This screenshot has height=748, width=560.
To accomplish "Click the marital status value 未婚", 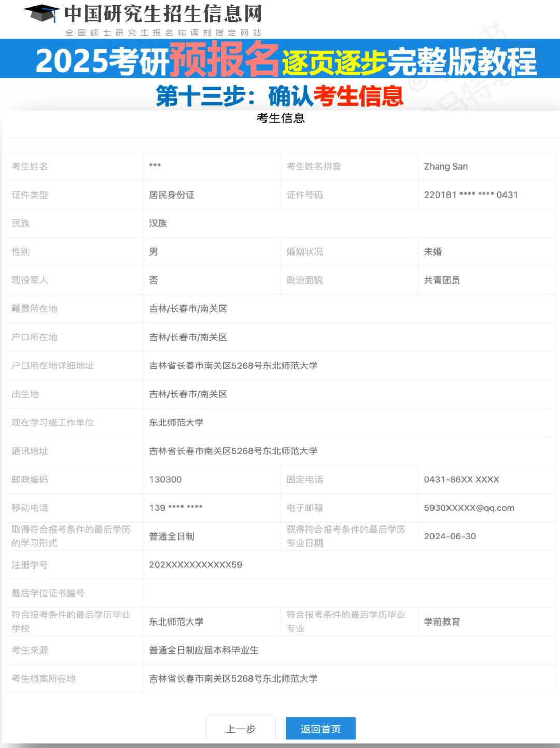I will click(x=433, y=252).
